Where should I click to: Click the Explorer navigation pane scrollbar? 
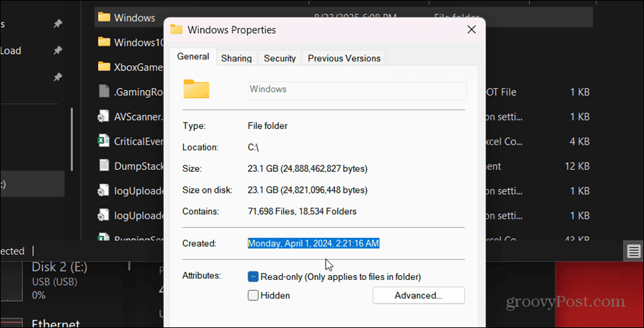[72, 140]
